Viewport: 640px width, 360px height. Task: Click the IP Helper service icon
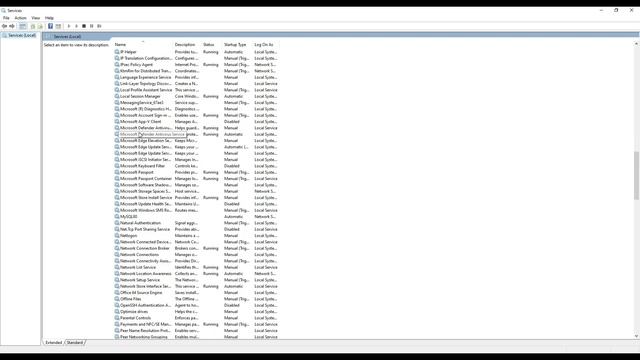point(117,52)
